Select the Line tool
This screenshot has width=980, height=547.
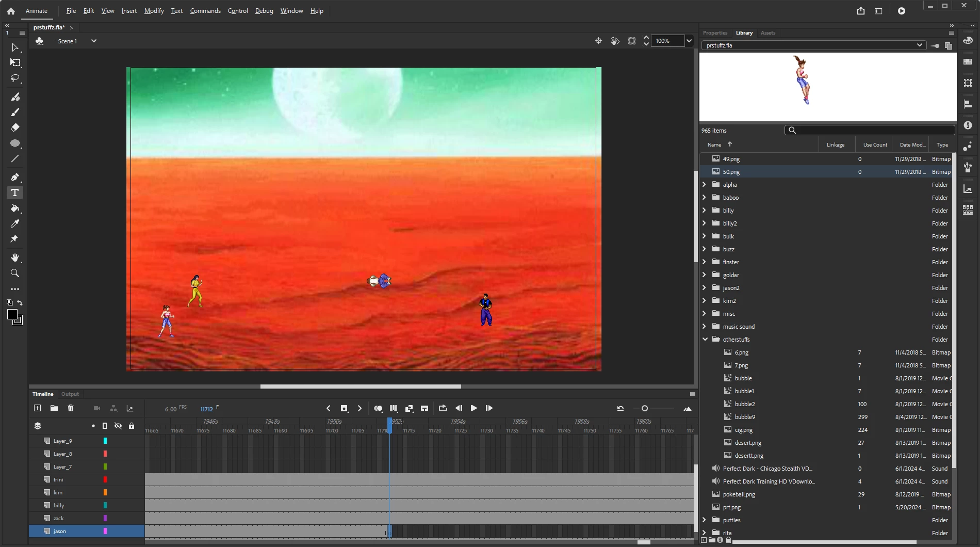(15, 159)
